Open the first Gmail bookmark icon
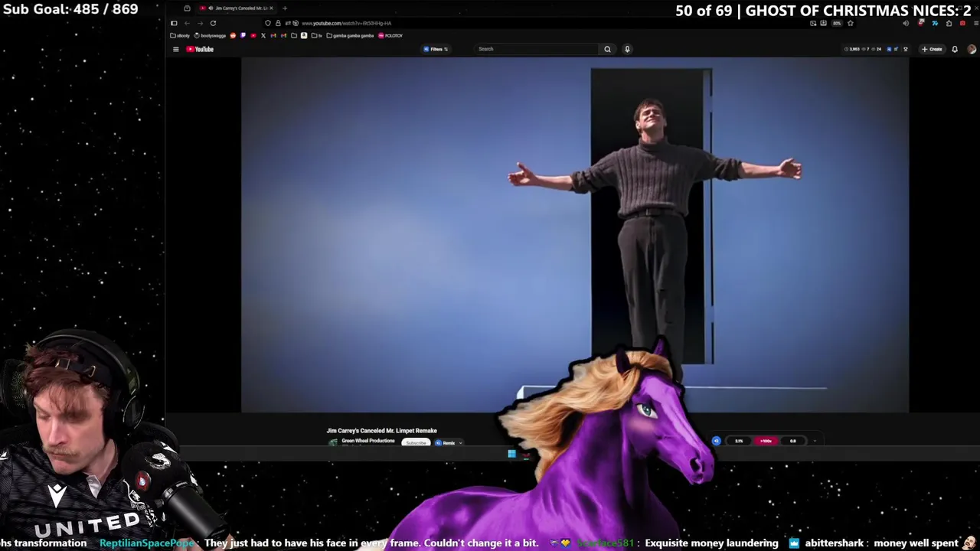 coord(273,35)
